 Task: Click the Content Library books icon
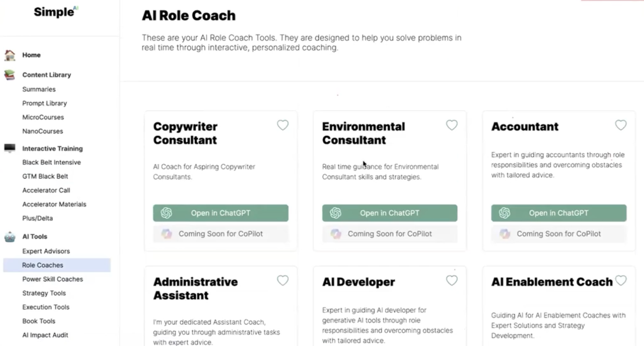(x=10, y=75)
